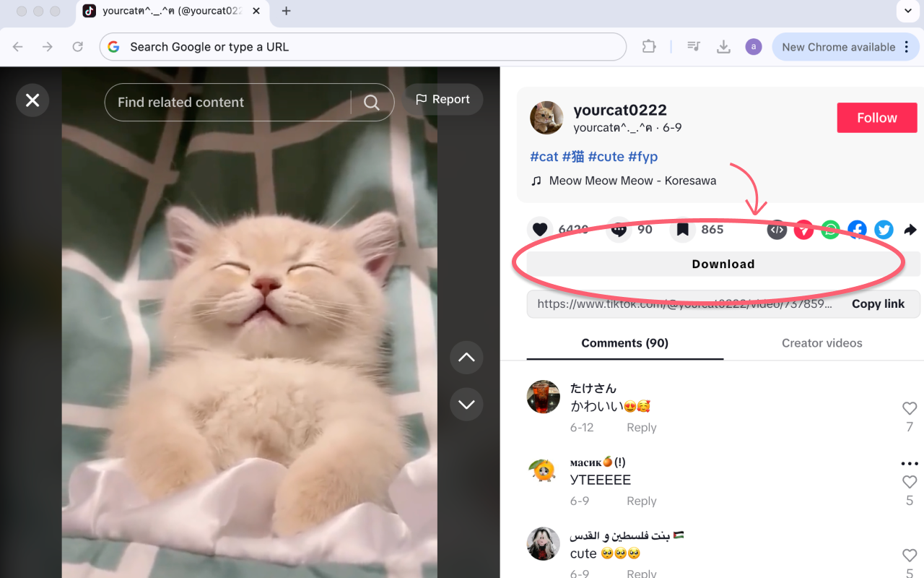Follow yourcat0222
Screen dimensions: 924x578
[876, 117]
